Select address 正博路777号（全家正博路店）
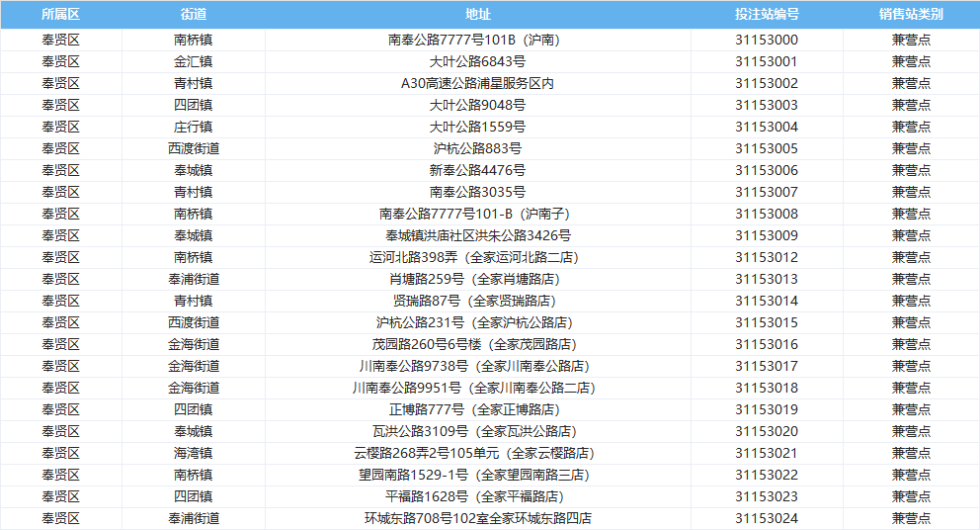 click(477, 409)
